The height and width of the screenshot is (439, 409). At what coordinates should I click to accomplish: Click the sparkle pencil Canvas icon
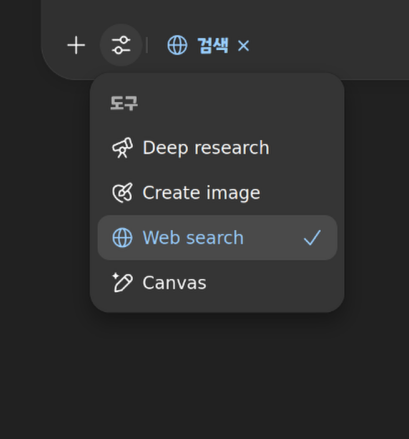(122, 283)
